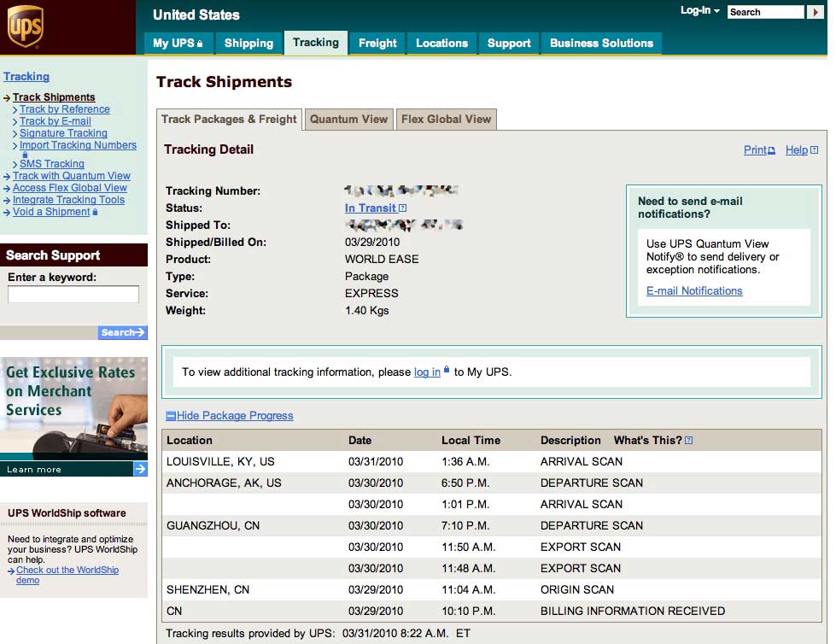
Task: Open Integrate Tracking Tools link
Action: [x=69, y=200]
